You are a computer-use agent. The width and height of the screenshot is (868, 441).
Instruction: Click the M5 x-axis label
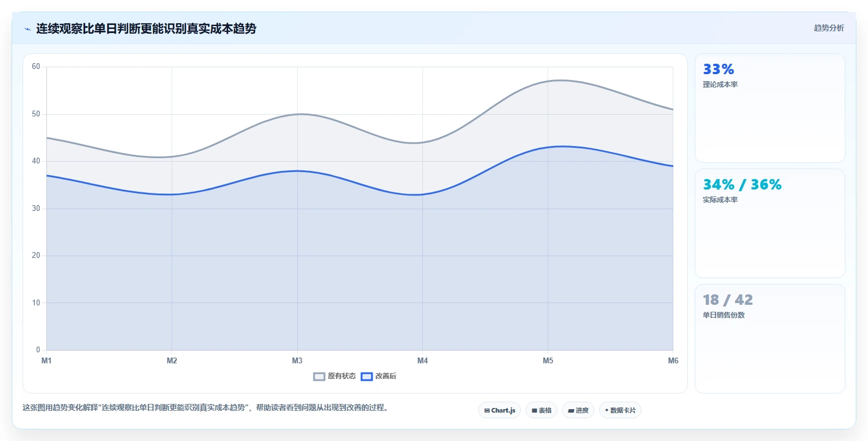548,360
